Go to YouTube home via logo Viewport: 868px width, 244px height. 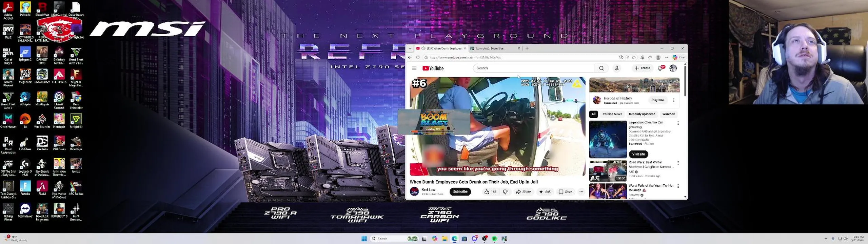(x=433, y=68)
